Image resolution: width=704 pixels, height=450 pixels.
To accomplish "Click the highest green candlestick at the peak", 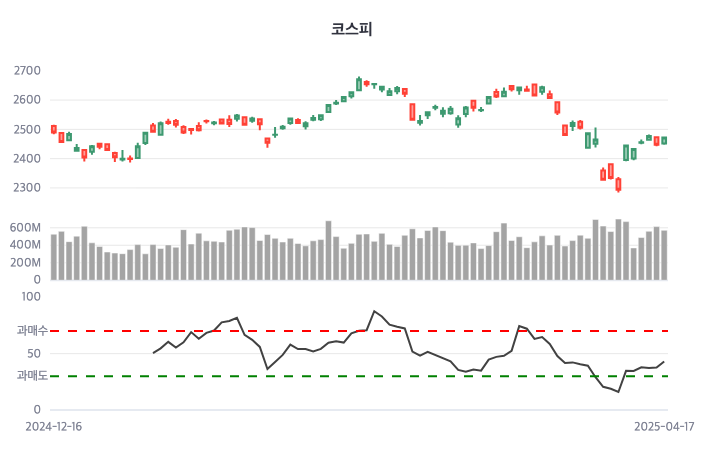I will pos(359,84).
